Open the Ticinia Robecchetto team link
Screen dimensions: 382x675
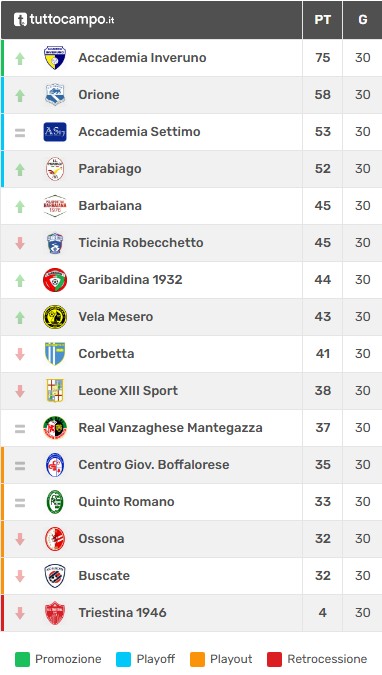tap(141, 243)
